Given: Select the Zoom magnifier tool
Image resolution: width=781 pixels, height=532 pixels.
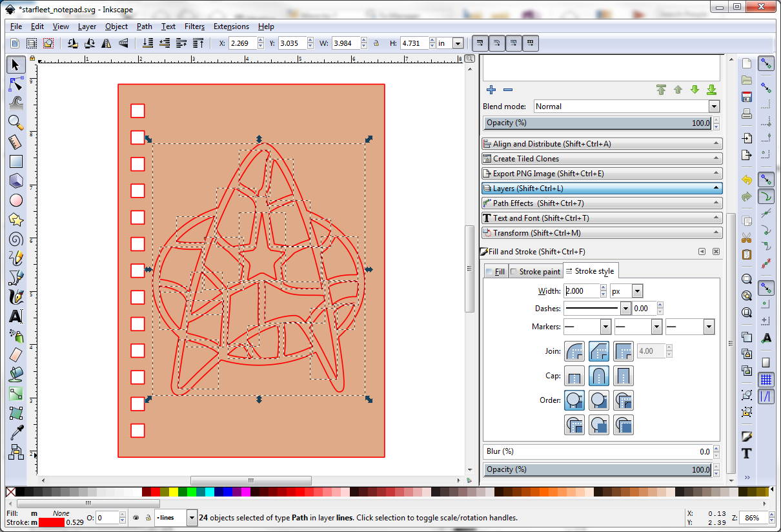Looking at the screenshot, I should [x=16, y=122].
